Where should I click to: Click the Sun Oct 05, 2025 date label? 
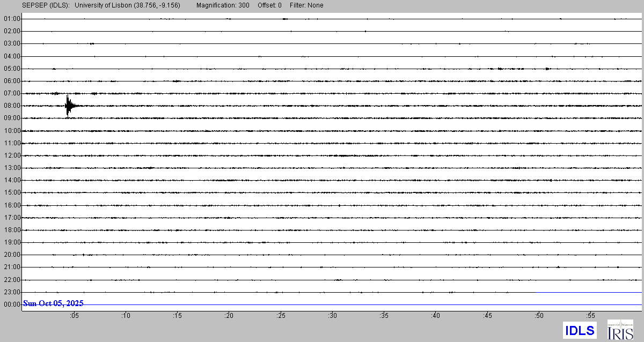tap(53, 303)
